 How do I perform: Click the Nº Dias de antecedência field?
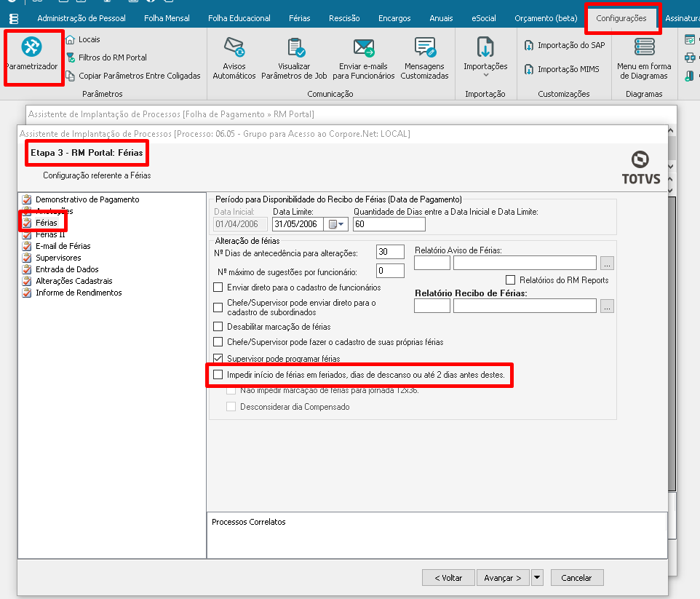(x=390, y=252)
